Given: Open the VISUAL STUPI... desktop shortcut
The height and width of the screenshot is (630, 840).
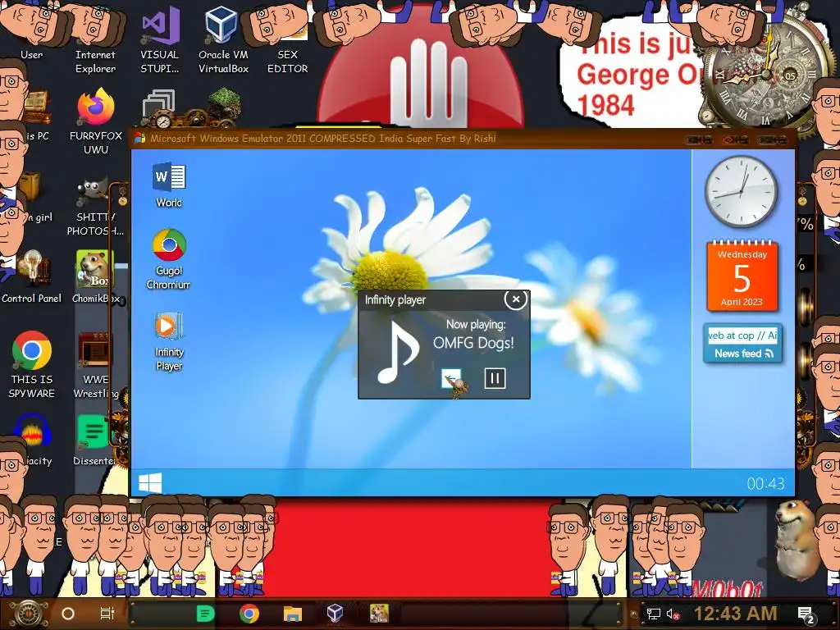Looking at the screenshot, I should tap(159, 40).
